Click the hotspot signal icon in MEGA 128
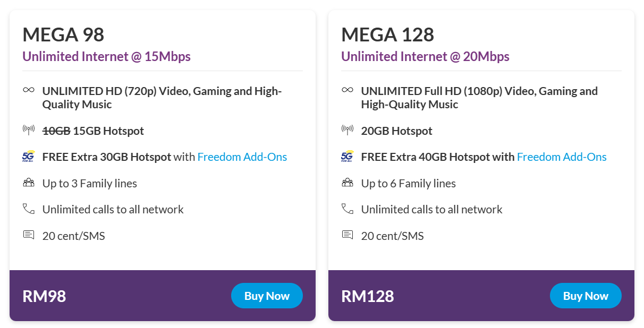Image resolution: width=644 pixels, height=328 pixels. (348, 130)
